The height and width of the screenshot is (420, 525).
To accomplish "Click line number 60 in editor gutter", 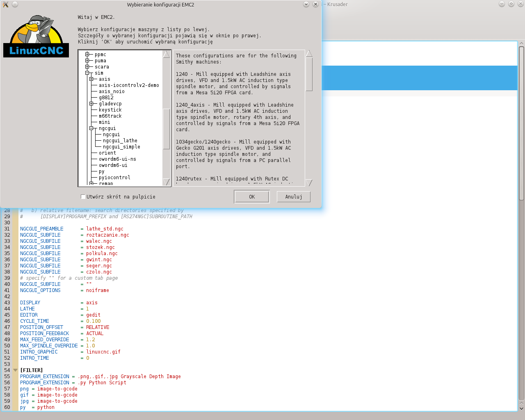I will point(7,407).
